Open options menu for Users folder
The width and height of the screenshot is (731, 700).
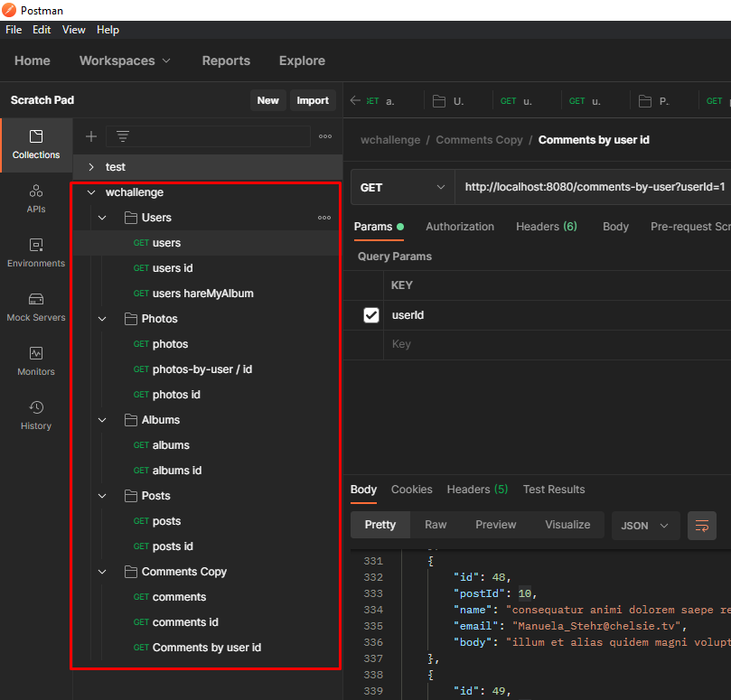[x=323, y=218]
